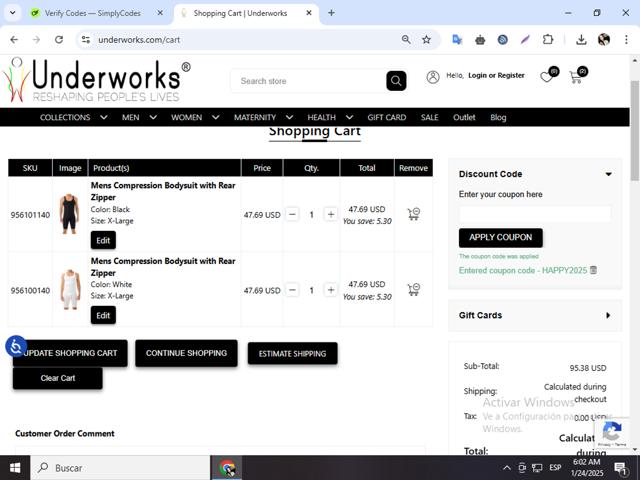Open the wishlist heart icon
Viewport: 640px width, 480px height.
[x=546, y=76]
